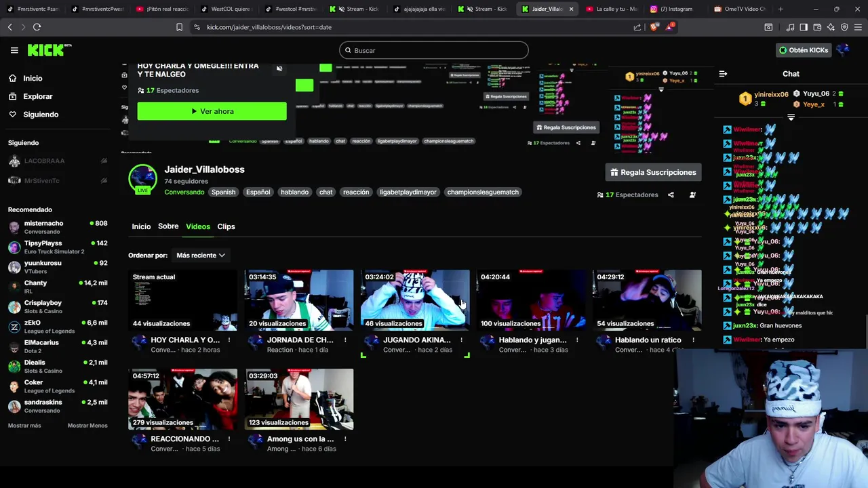Open Inicio in the left sidebar

(x=33, y=78)
